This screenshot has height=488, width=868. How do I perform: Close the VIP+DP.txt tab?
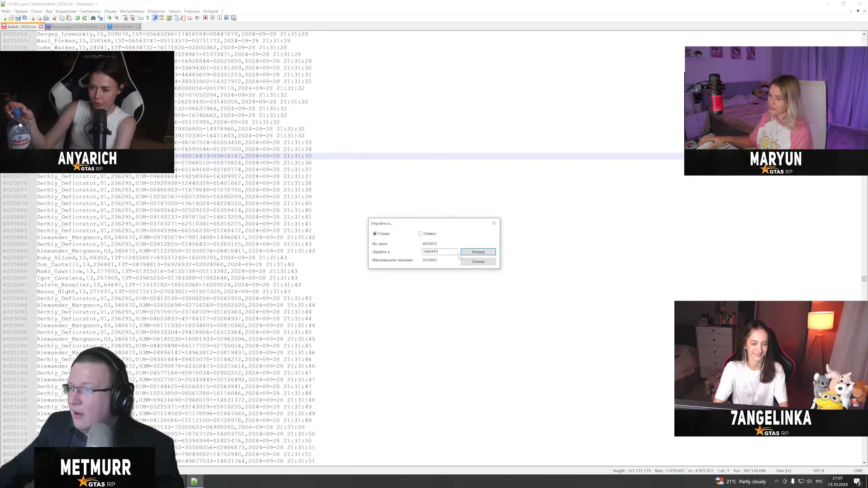tap(138, 26)
